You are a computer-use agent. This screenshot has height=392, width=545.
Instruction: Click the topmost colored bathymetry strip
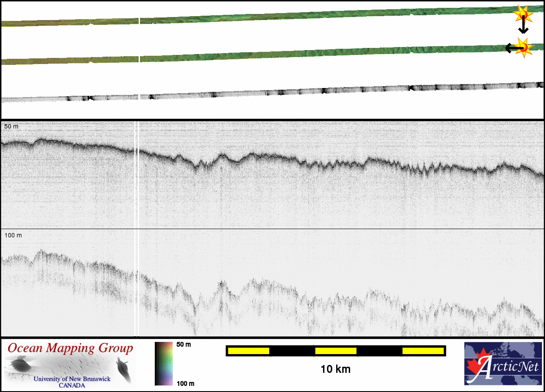tap(305, 17)
